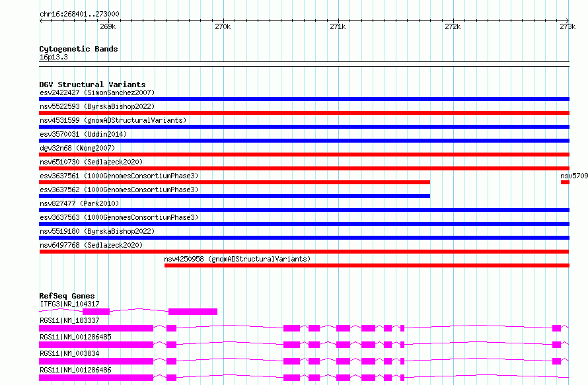This screenshot has width=588, height=385.
Task: Select the red bar under esv3637561
Action: point(235,182)
